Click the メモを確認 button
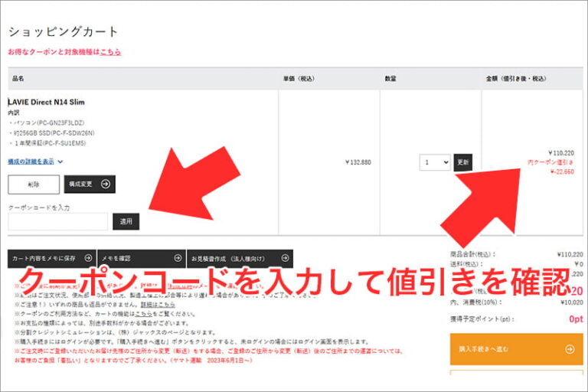This screenshot has width=588, height=392. pos(142,259)
